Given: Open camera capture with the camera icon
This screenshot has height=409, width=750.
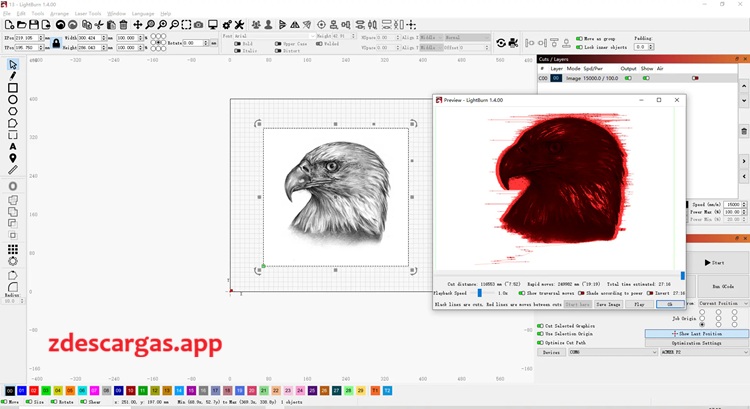Looking at the screenshot, I should tap(199, 25).
